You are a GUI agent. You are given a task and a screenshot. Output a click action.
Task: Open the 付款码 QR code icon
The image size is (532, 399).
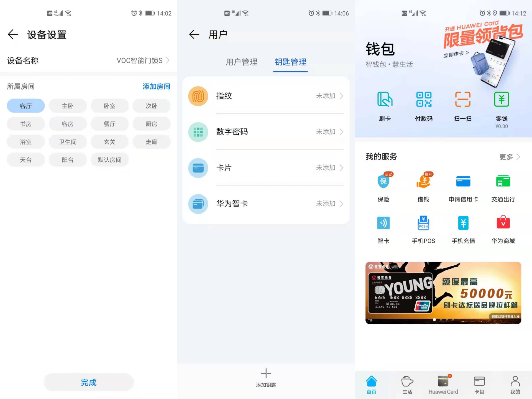click(x=424, y=99)
